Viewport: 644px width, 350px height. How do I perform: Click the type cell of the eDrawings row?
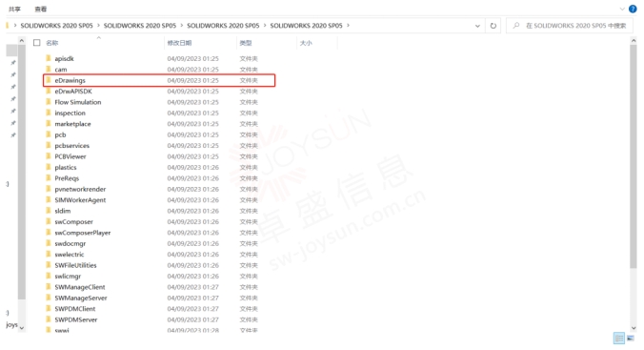point(249,80)
